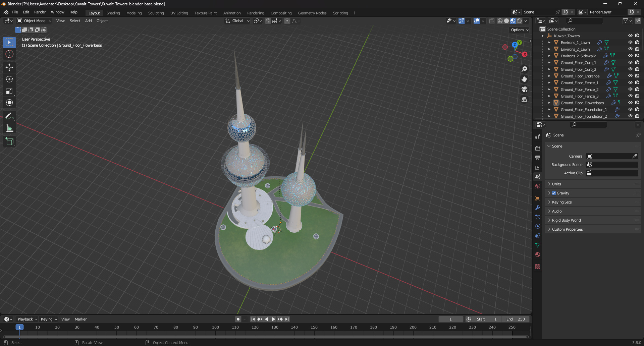
Task: Toggle X-ray display
Action: click(x=491, y=21)
